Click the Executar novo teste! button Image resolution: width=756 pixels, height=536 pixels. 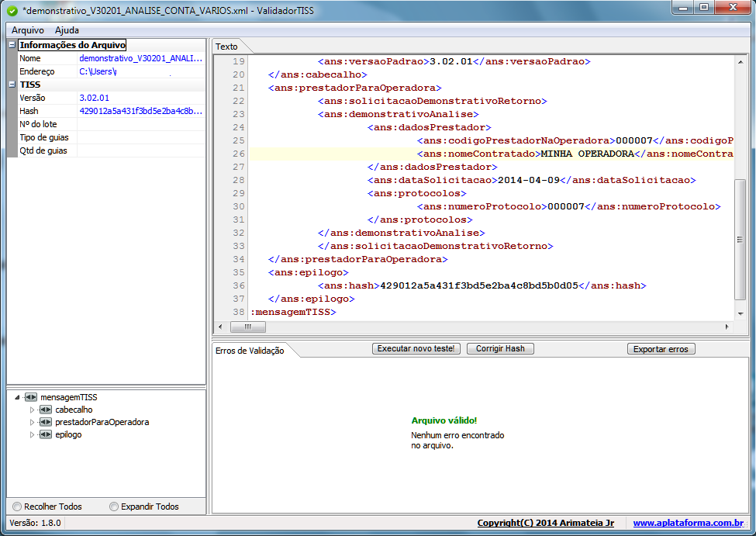coord(416,349)
